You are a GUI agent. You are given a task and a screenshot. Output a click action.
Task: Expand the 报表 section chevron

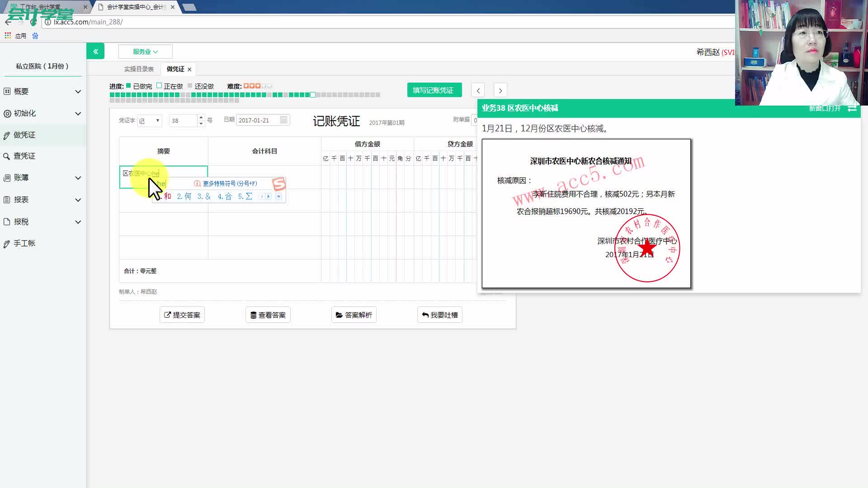click(x=78, y=200)
